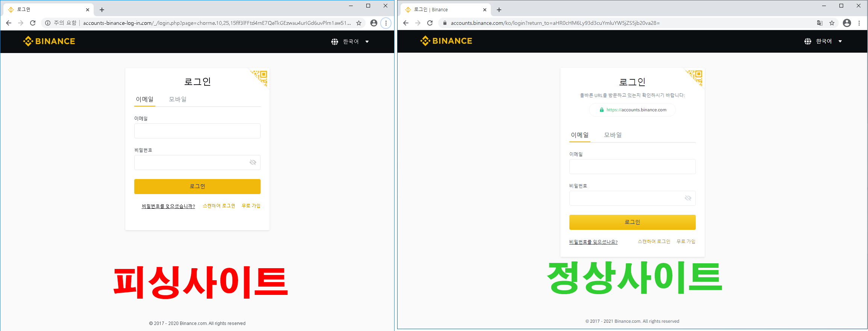The image size is (868, 331).
Task: Click the globe language icon in left window
Action: click(335, 42)
